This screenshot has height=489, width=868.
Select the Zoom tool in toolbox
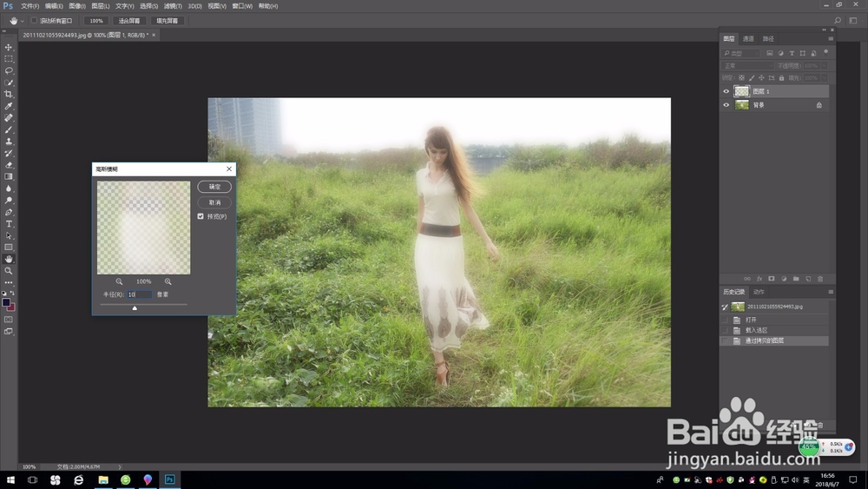pos(9,271)
